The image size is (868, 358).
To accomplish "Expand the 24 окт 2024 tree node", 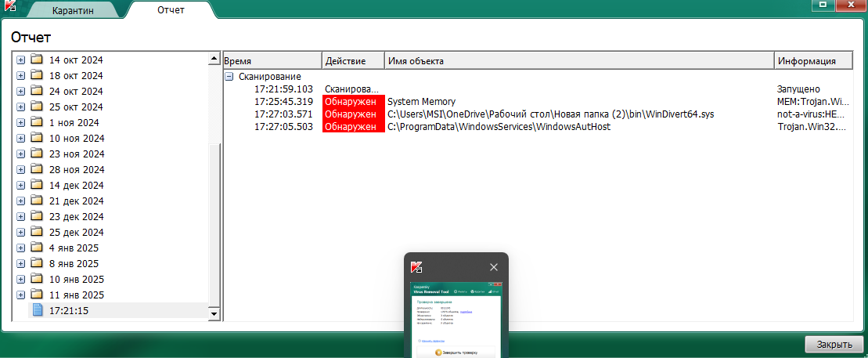I will coord(21,91).
